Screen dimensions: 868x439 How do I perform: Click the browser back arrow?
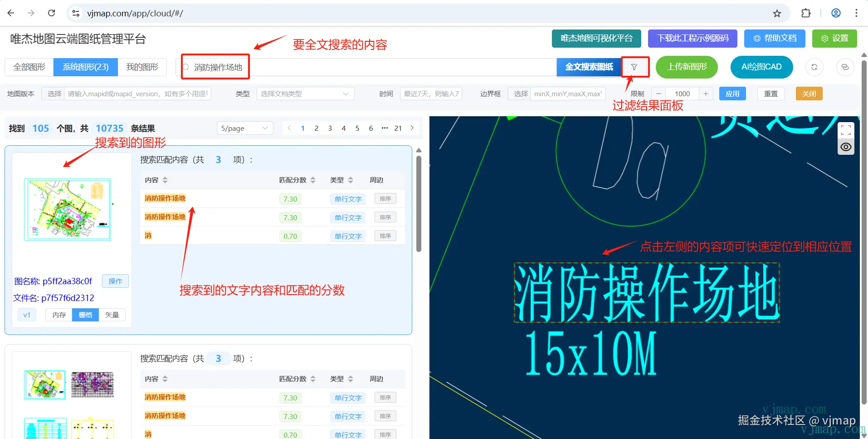(11, 13)
